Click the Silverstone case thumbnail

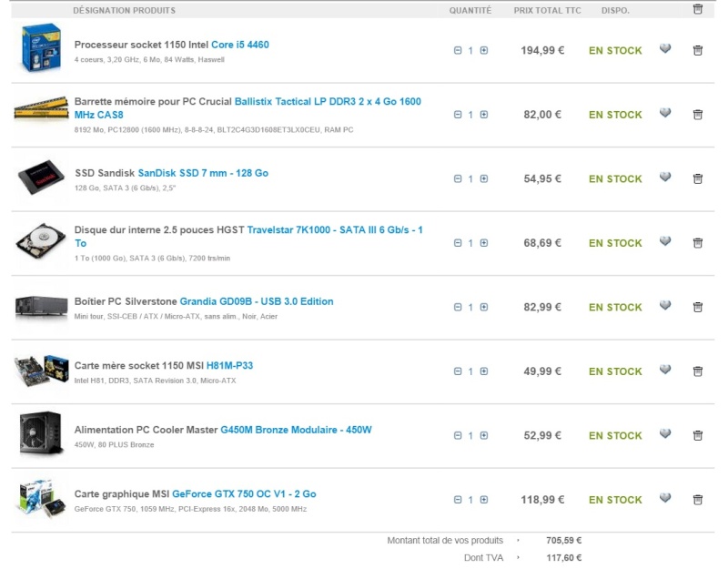point(41,307)
